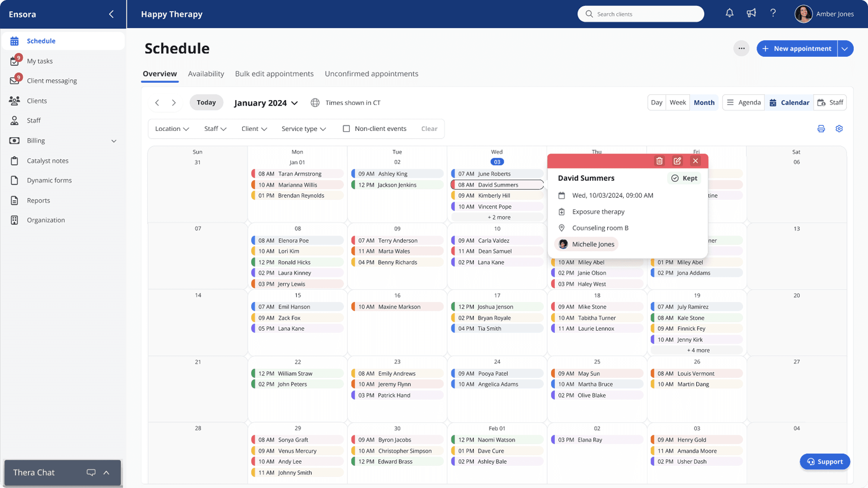Edit David Summers' appointment with pencil icon
Screen dimensions: 868x488
point(678,161)
